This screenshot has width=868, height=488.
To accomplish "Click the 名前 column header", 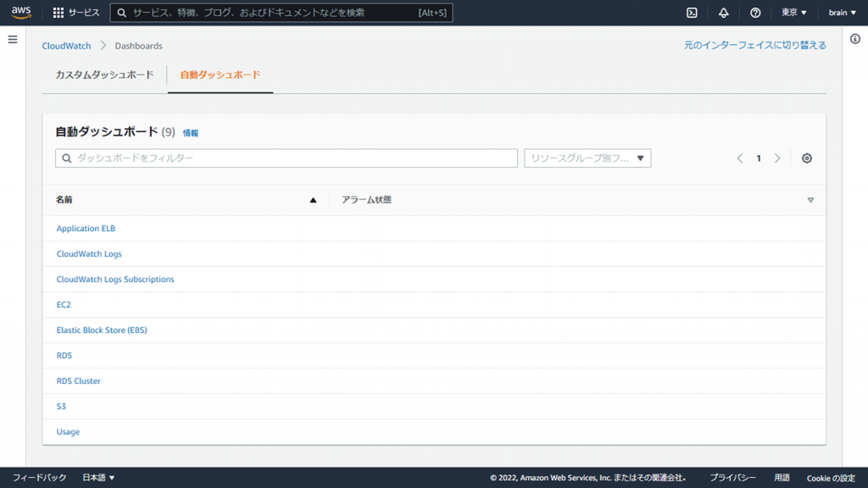I will click(64, 200).
